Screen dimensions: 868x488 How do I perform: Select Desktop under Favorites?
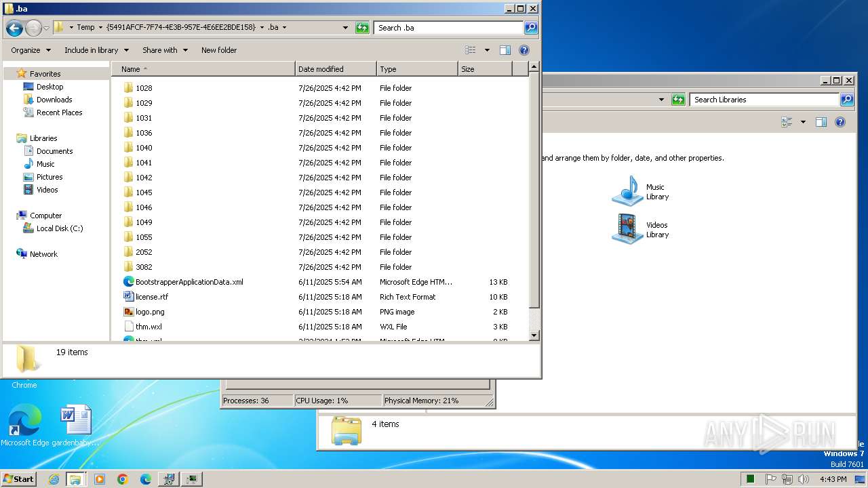(50, 87)
